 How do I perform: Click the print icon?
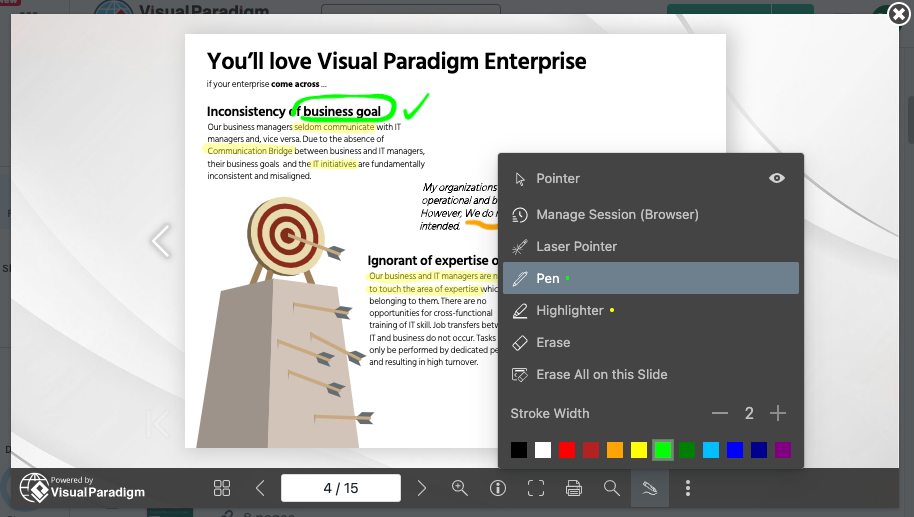574,488
